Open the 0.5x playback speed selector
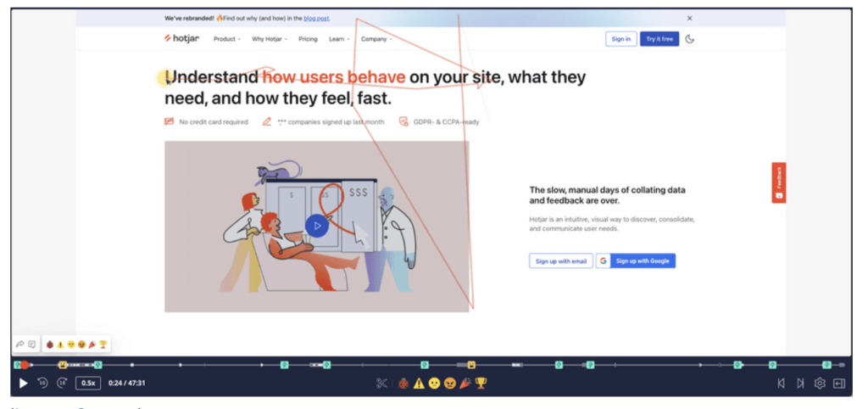Image resolution: width=868 pixels, height=409 pixels. pos(87,384)
